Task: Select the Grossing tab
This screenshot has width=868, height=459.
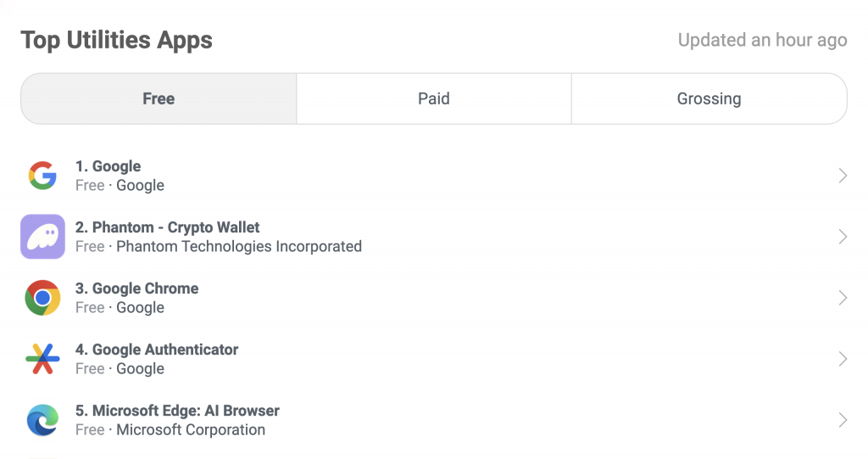Action: [709, 98]
